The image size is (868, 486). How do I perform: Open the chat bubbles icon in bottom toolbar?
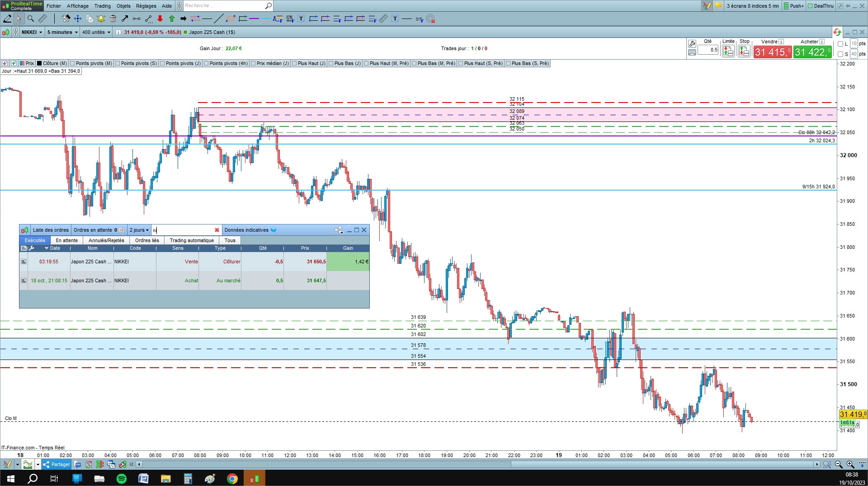click(x=77, y=464)
